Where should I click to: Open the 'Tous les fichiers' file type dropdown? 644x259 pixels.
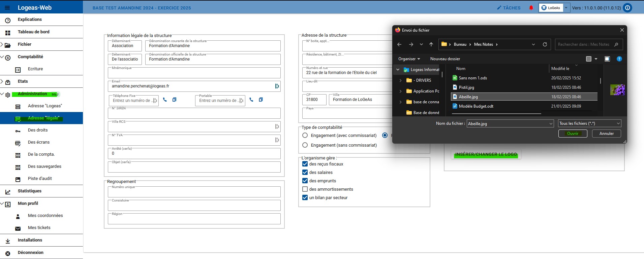pyautogui.click(x=589, y=123)
